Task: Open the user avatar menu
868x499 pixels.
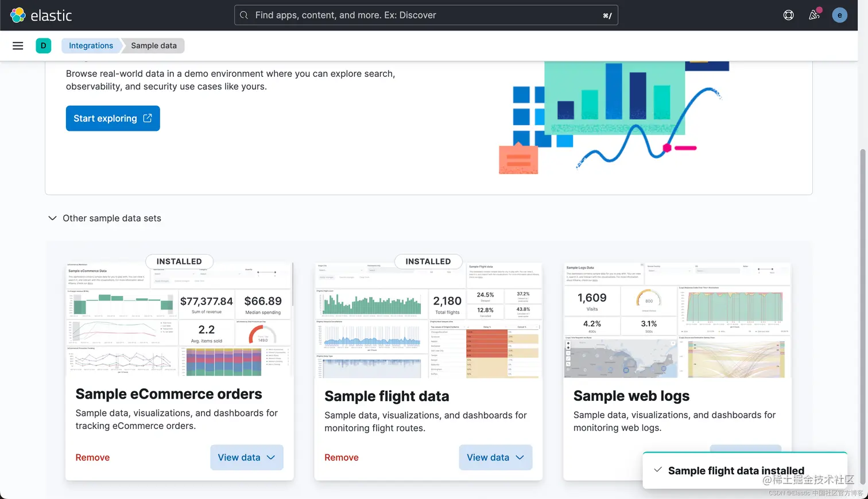Action: [839, 15]
